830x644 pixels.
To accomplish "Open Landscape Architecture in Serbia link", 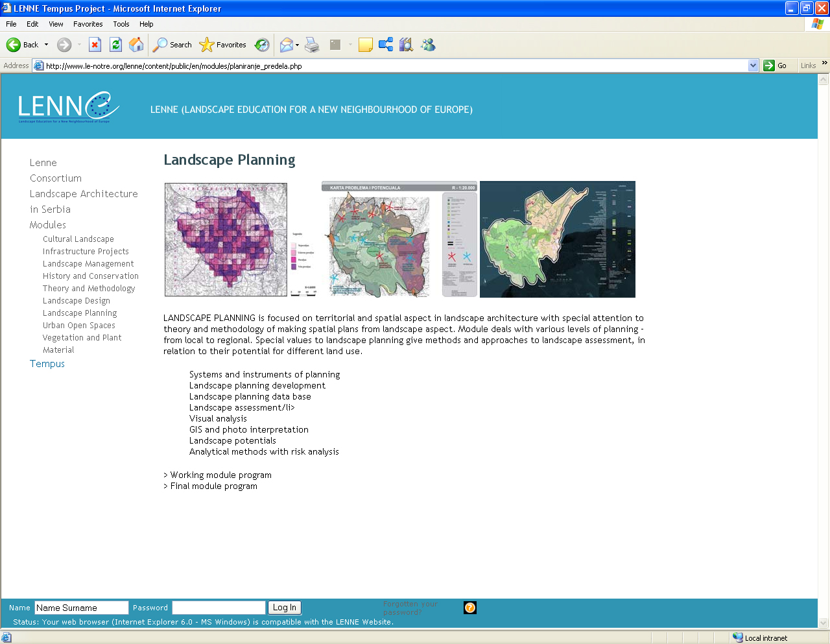I will [x=84, y=202].
